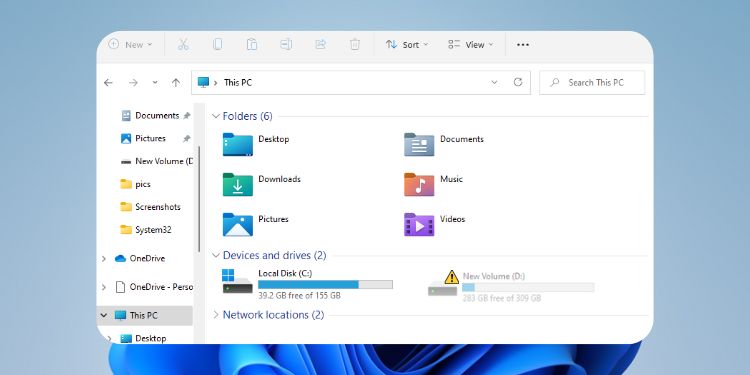Click the Share icon in toolbar

click(x=320, y=44)
